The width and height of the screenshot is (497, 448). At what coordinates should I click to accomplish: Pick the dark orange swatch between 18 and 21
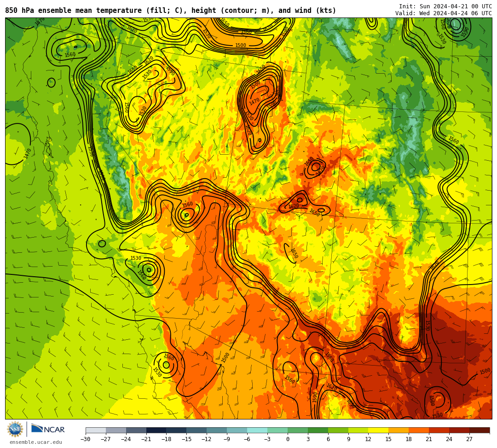(419, 430)
